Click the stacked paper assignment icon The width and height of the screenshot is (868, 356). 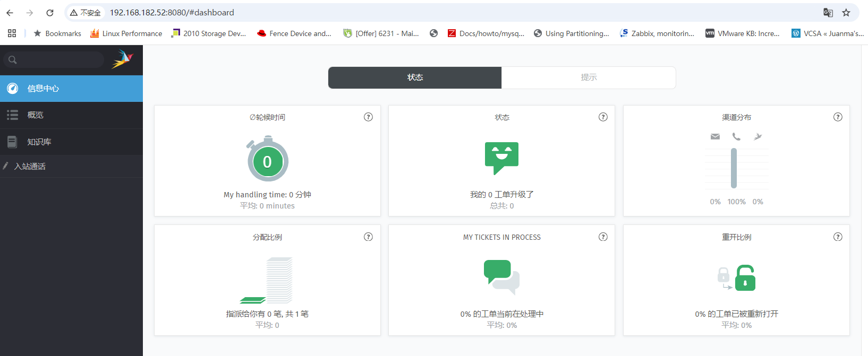click(267, 280)
